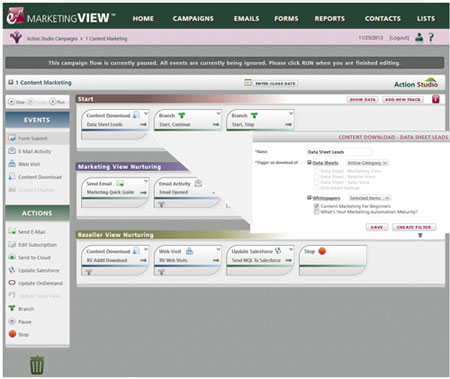Open Entire Category dropdown for Data Sheets
This screenshot has width=450, height=379.
[x=367, y=163]
